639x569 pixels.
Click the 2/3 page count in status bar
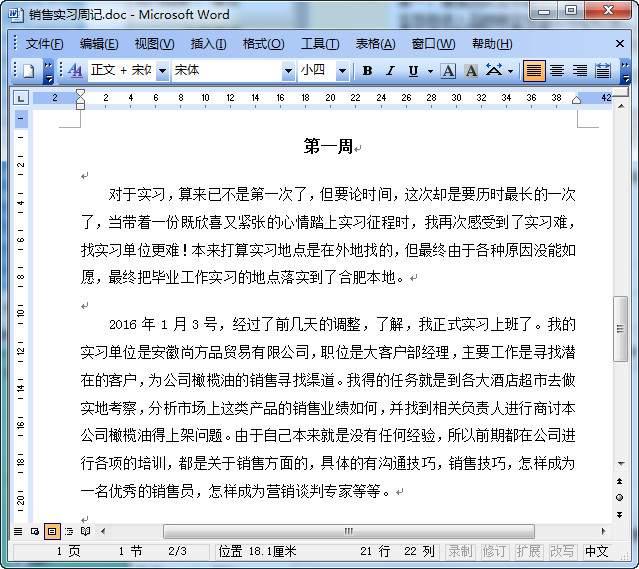177,551
